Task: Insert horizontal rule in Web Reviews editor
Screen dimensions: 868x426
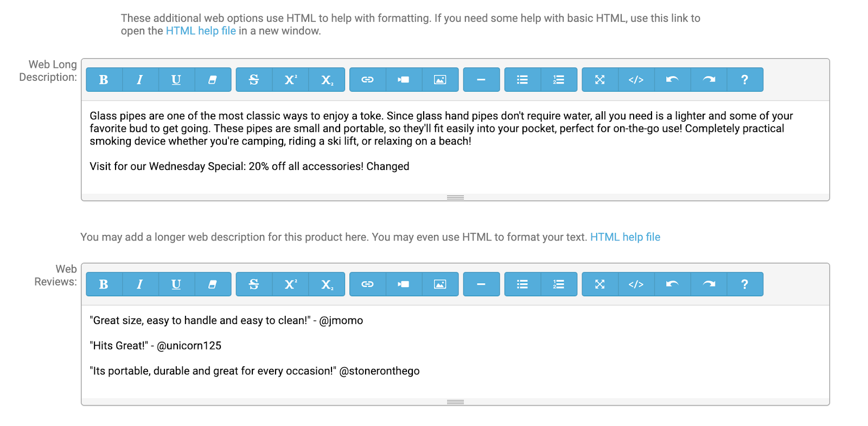Action: pyautogui.click(x=481, y=284)
